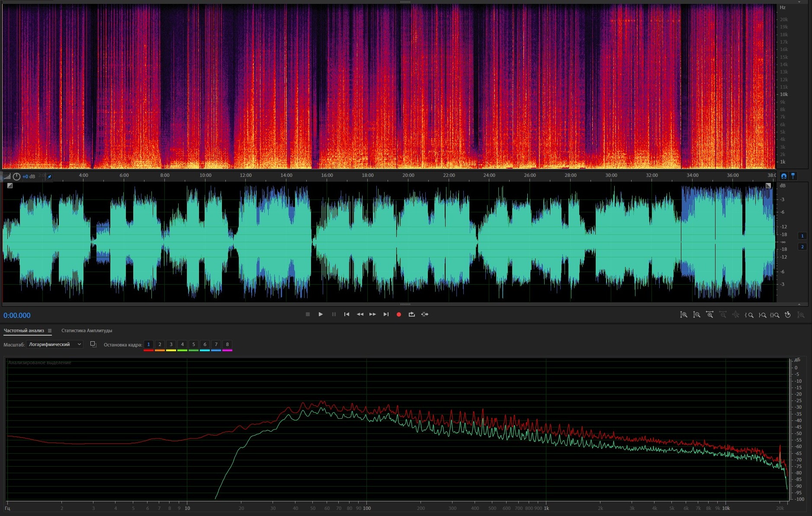812x516 pixels.
Task: Adjust the +0 dB volume knob
Action: click(x=16, y=176)
